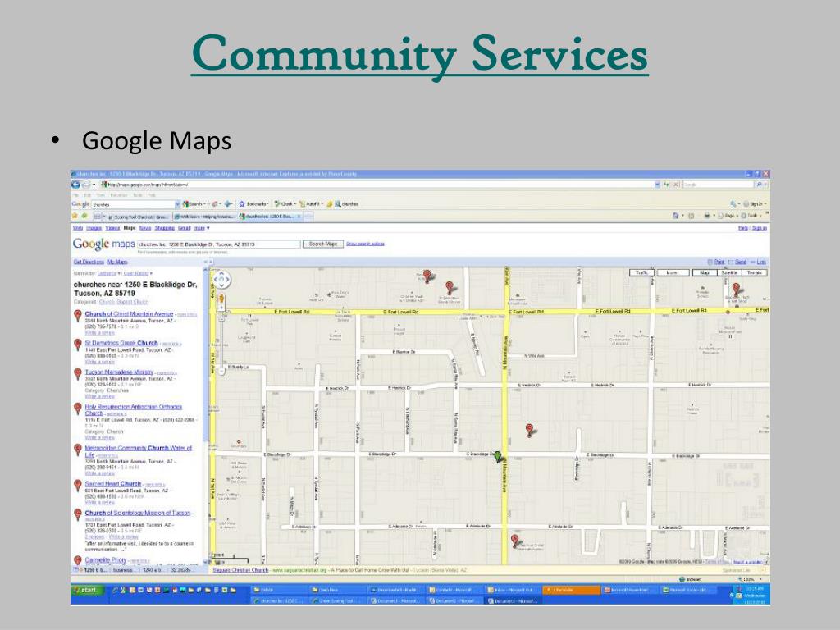
Task: Click the pan control on the map
Action: [x=221, y=279]
